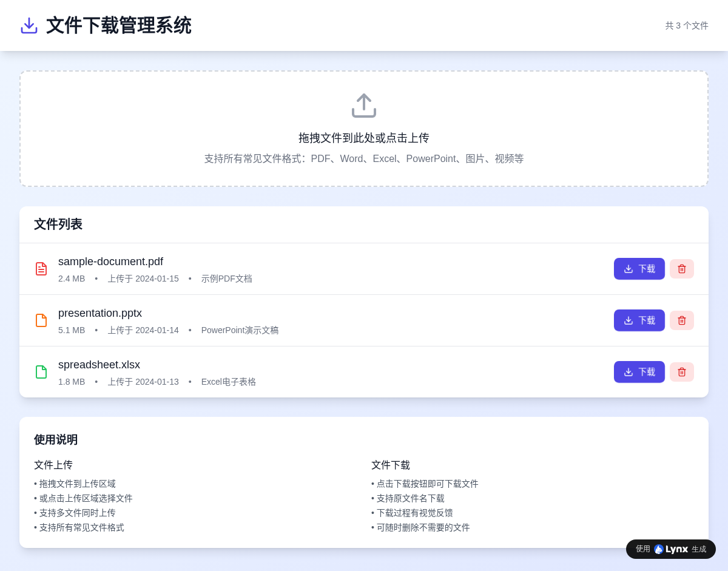Select the presentation.pptx file name

click(x=100, y=313)
